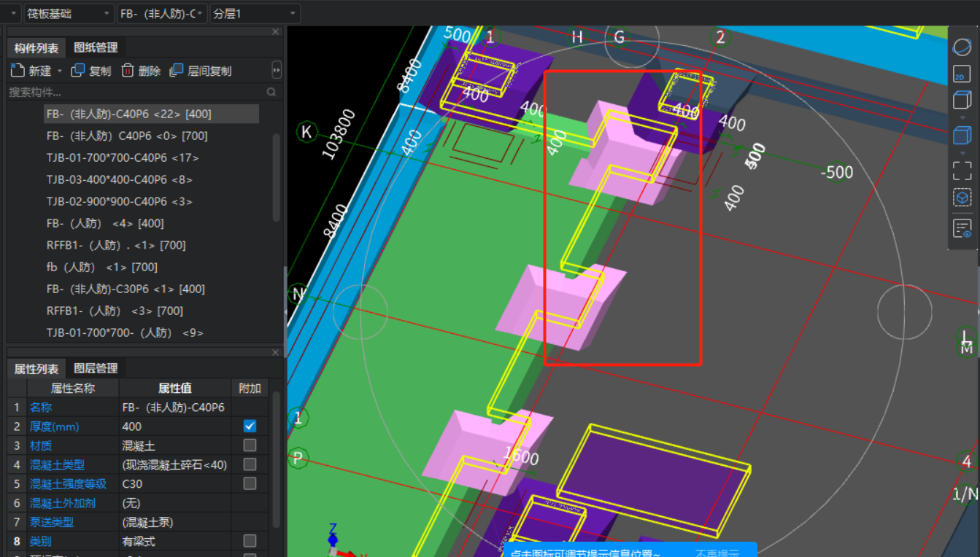Open the 分层1 layer dropdown
The width and height of the screenshot is (980, 557).
pyautogui.click(x=255, y=13)
